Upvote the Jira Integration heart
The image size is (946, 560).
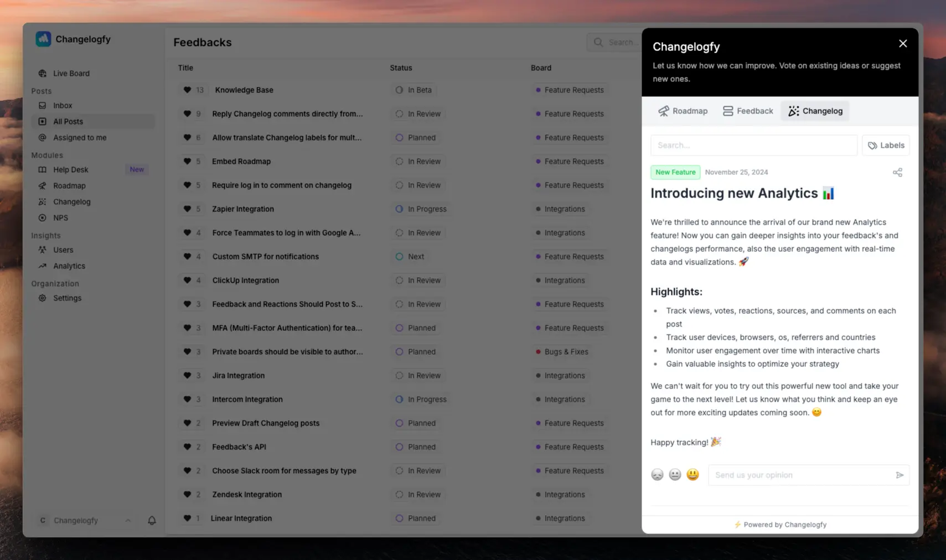pos(187,375)
